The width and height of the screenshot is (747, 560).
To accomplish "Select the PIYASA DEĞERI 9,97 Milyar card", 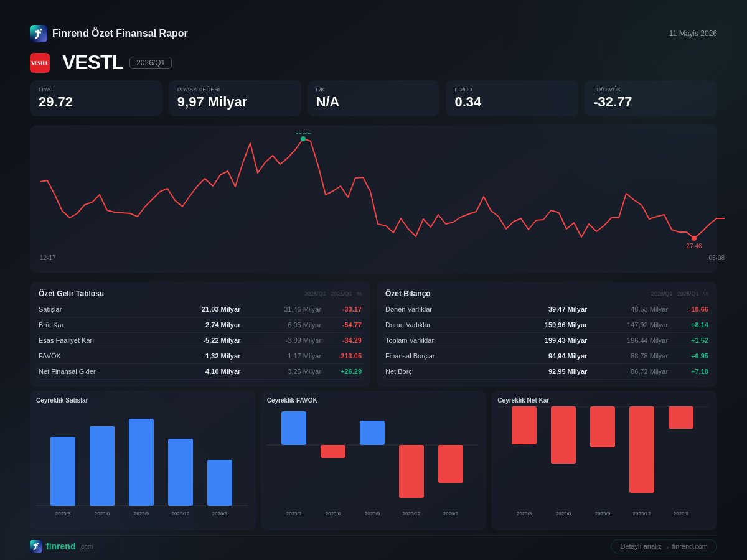I will pos(235,98).
